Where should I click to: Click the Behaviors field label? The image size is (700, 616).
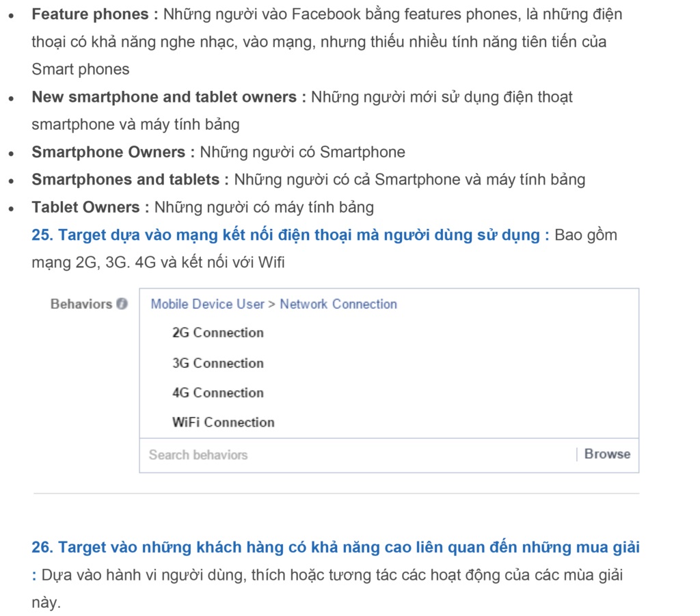click(82, 304)
